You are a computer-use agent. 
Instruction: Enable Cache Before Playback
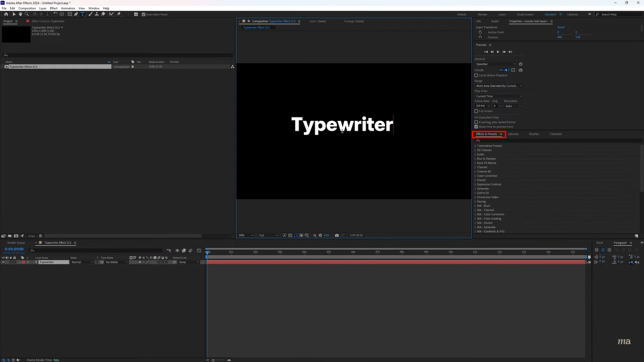tap(477, 75)
